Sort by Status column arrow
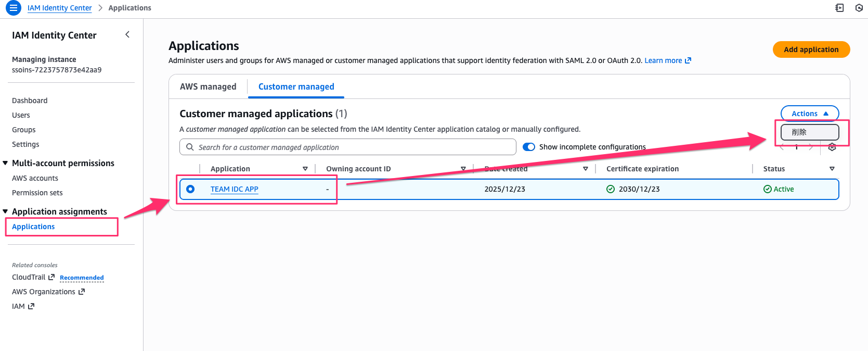Screen dimensions: 868x351 pyautogui.click(x=832, y=169)
